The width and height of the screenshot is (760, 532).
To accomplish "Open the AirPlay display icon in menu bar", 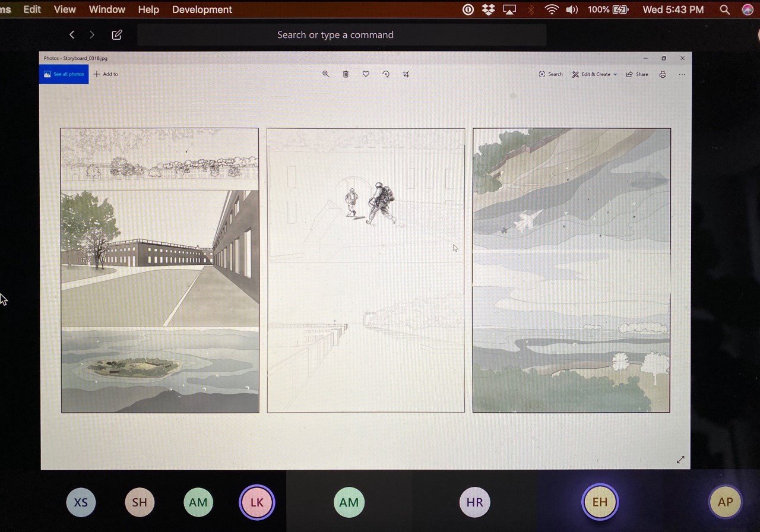I will [x=509, y=9].
